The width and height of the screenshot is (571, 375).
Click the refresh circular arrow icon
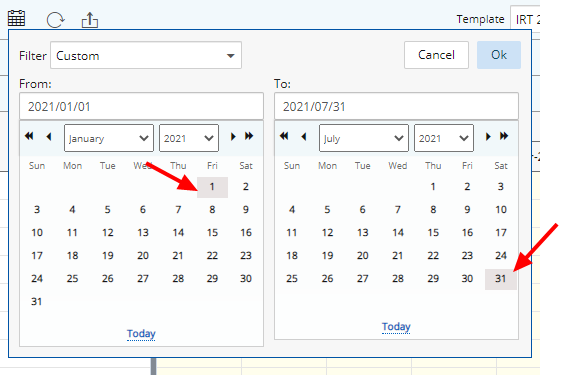pos(55,19)
